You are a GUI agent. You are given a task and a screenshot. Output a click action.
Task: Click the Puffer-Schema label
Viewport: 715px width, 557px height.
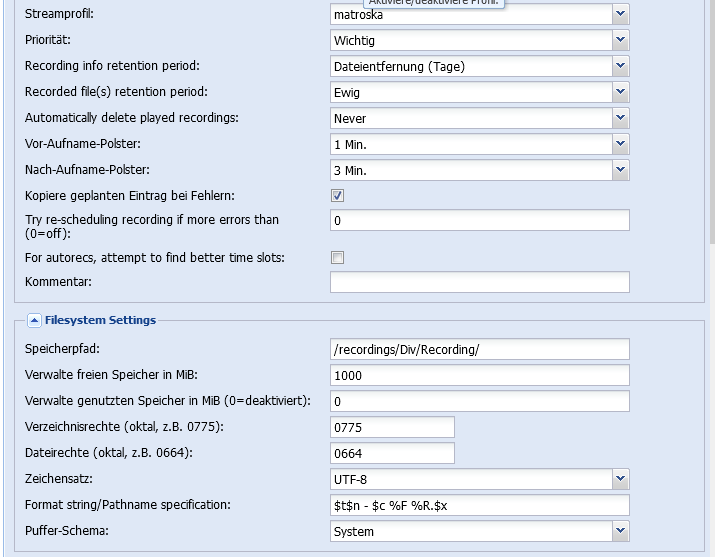(67, 531)
